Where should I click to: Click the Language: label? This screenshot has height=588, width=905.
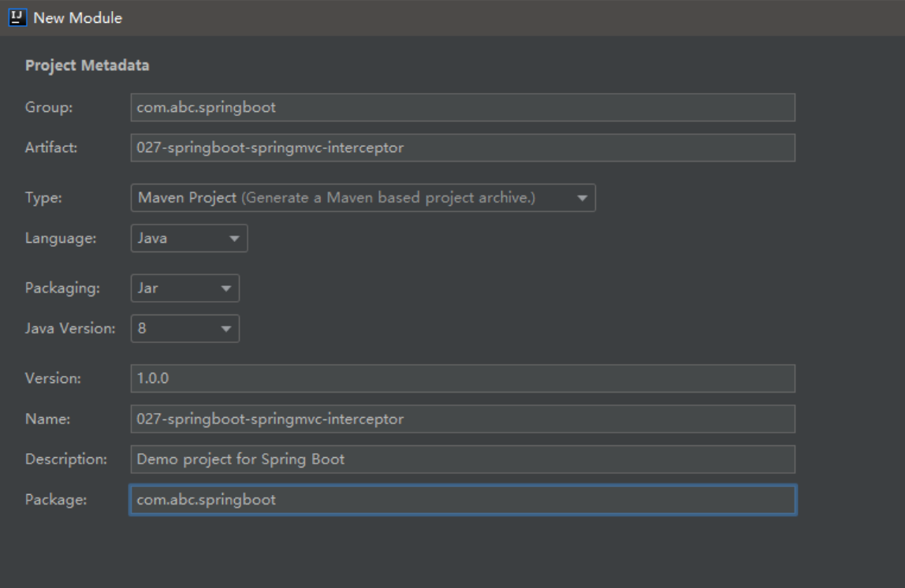point(61,238)
